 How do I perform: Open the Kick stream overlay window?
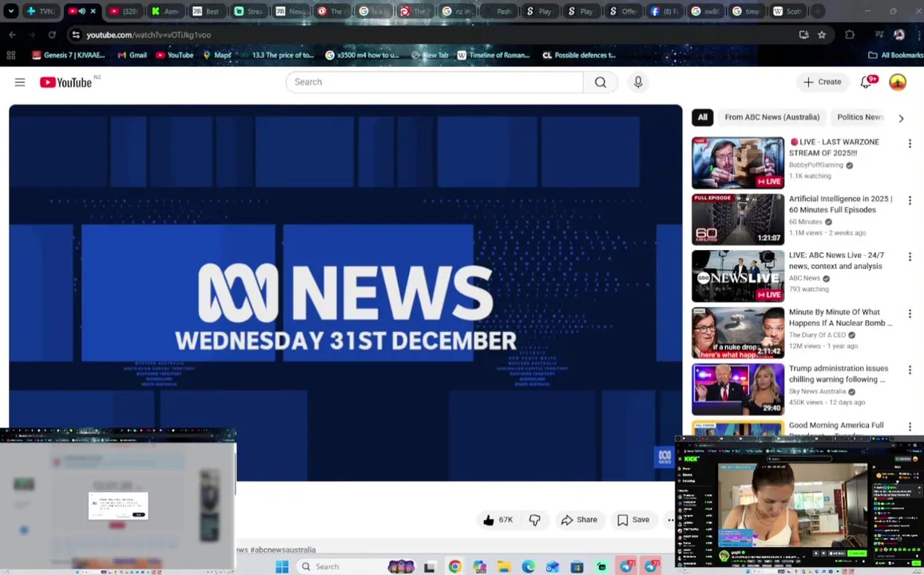coord(799,506)
